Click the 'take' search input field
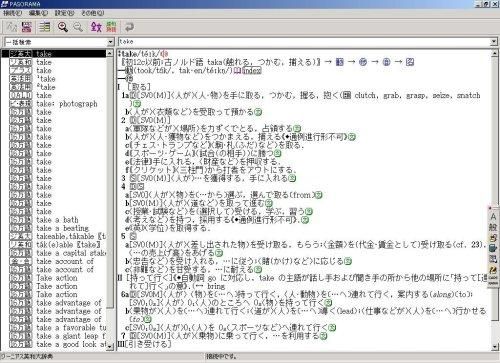The width and height of the screenshot is (500, 363). [x=304, y=42]
